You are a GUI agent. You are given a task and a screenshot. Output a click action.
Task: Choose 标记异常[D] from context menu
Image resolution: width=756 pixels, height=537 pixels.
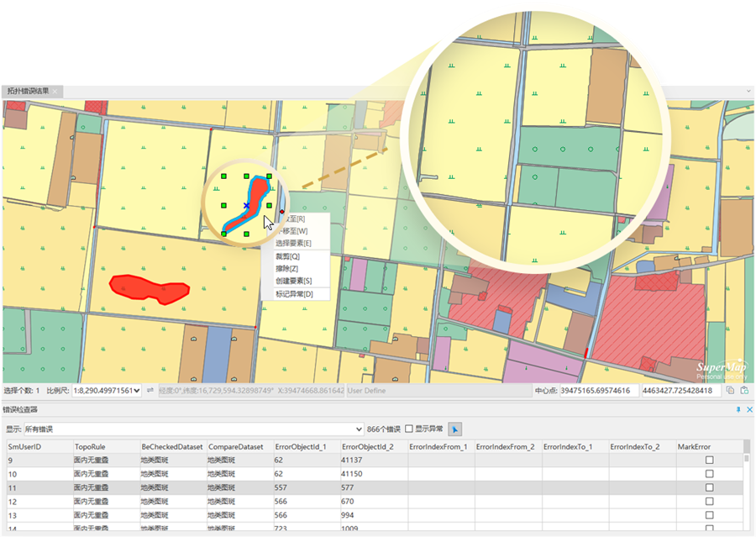pos(294,294)
